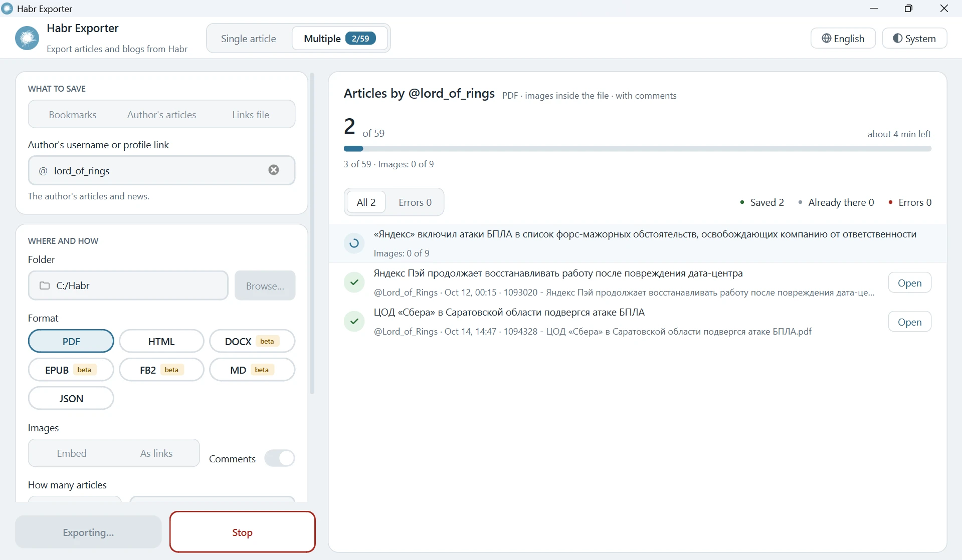
Task: Switch to the Single article tab
Action: pos(249,39)
